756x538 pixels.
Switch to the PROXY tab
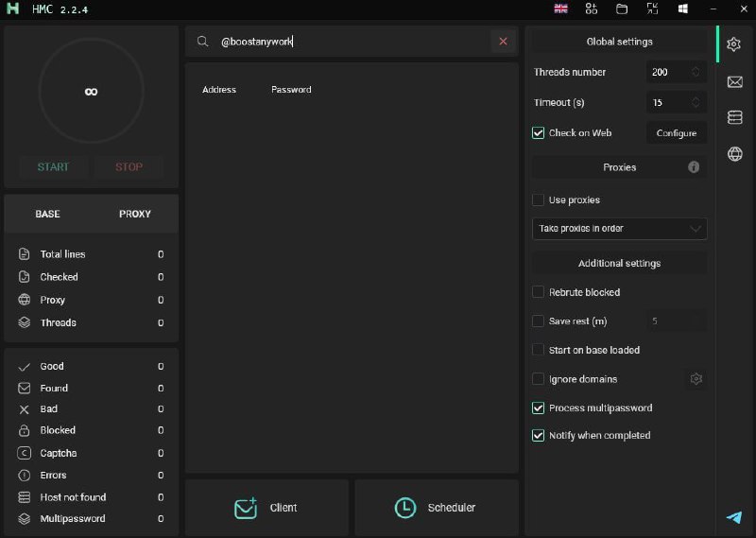click(135, 214)
